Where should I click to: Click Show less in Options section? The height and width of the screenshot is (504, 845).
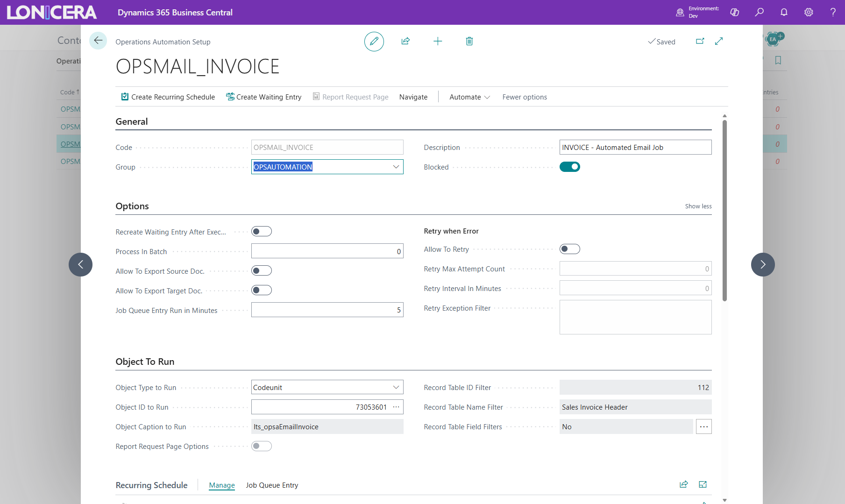tap(698, 206)
